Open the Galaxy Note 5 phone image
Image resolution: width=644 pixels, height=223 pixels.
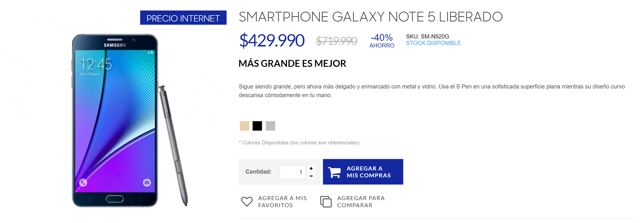click(x=115, y=120)
